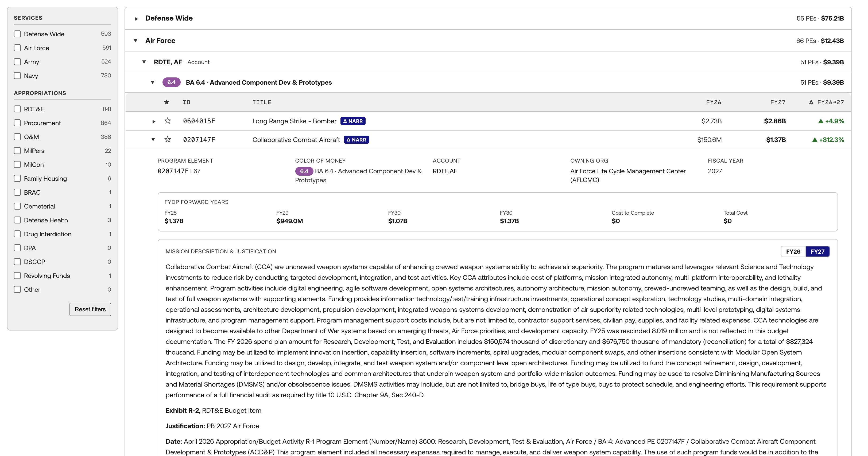Click the Justification: PB 2027 Air Force line
868x456 pixels.
tap(212, 426)
